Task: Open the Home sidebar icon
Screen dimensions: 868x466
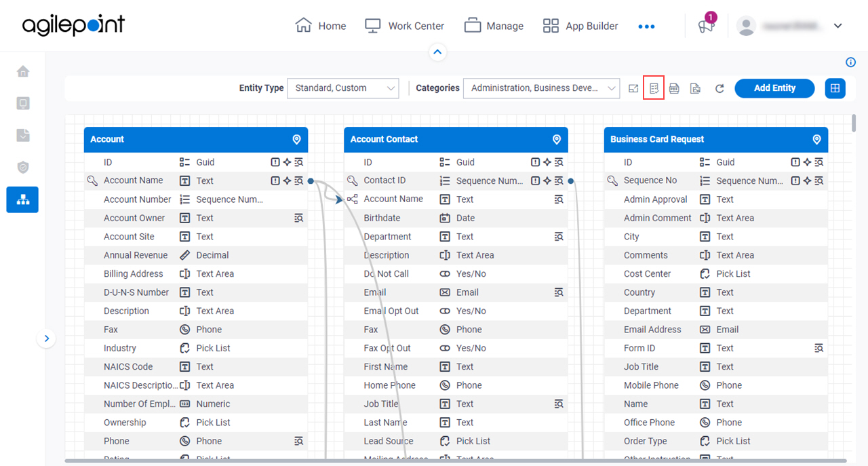Action: pyautogui.click(x=23, y=71)
